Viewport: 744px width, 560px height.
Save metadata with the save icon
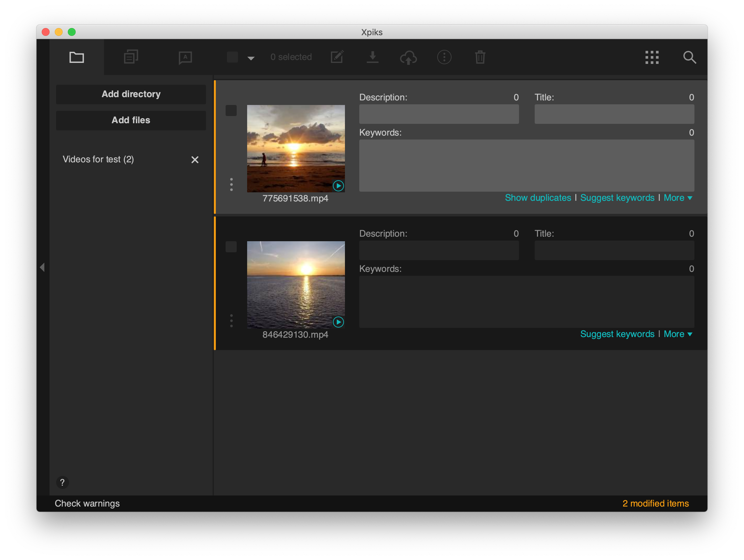point(373,57)
